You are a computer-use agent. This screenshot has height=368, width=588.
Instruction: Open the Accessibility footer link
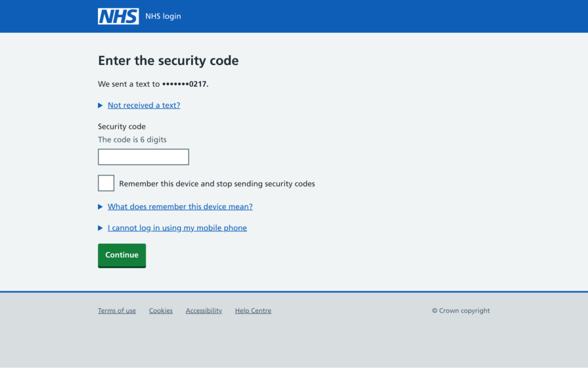pyautogui.click(x=204, y=311)
